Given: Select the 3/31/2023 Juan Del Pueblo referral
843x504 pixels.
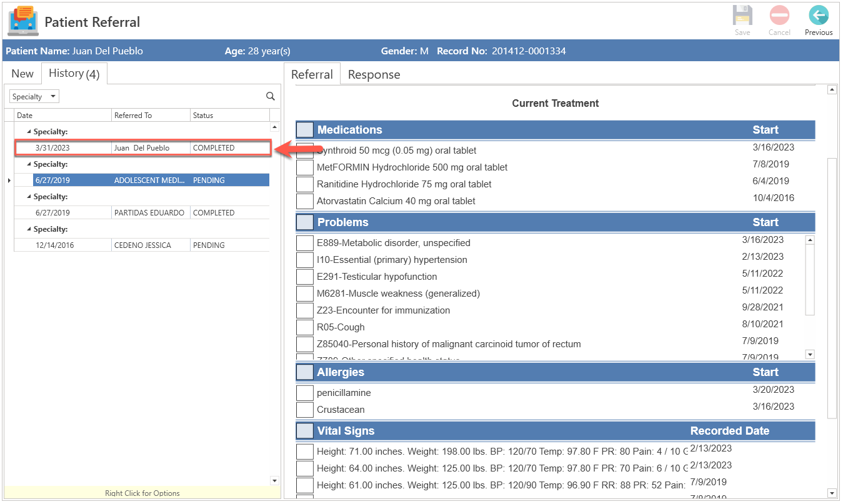Looking at the screenshot, I should coord(142,148).
